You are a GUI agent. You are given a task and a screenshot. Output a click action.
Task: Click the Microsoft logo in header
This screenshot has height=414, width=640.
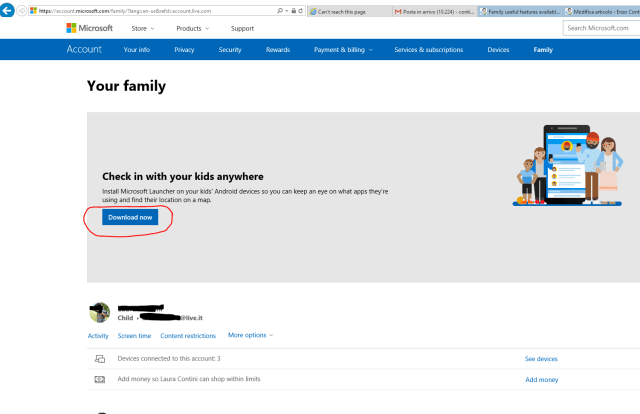pyautogui.click(x=89, y=28)
